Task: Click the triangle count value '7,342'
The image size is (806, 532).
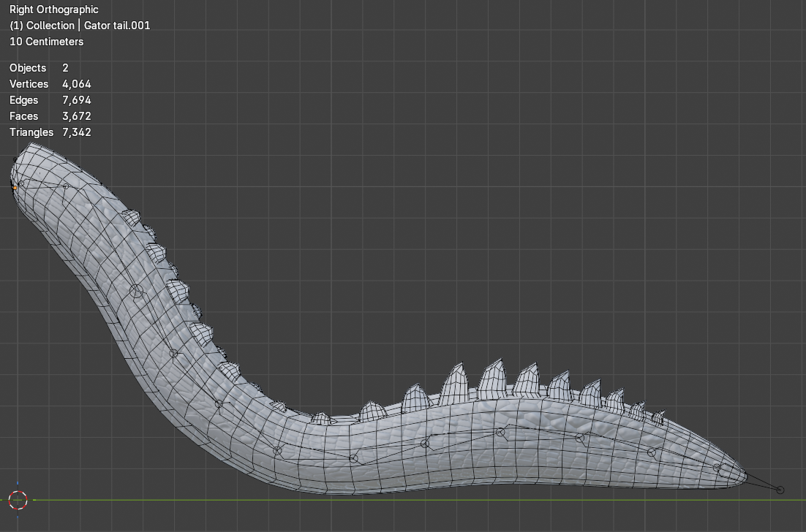Action: point(77,132)
